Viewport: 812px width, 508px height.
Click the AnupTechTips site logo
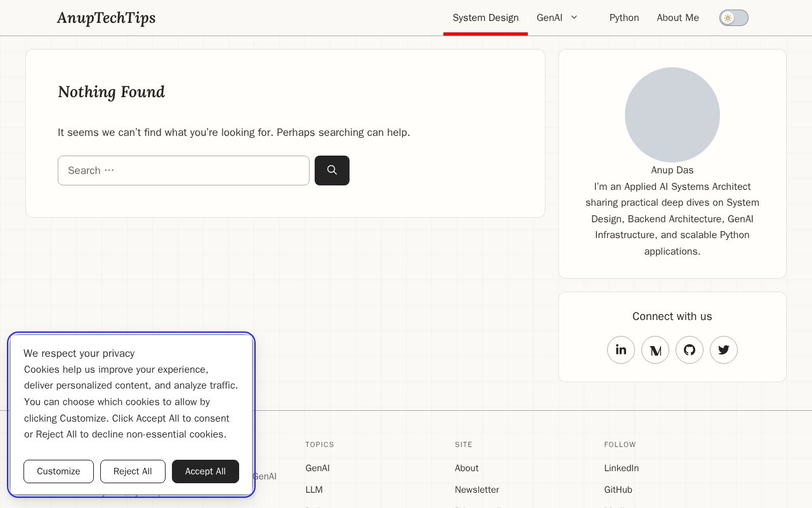coord(106,18)
